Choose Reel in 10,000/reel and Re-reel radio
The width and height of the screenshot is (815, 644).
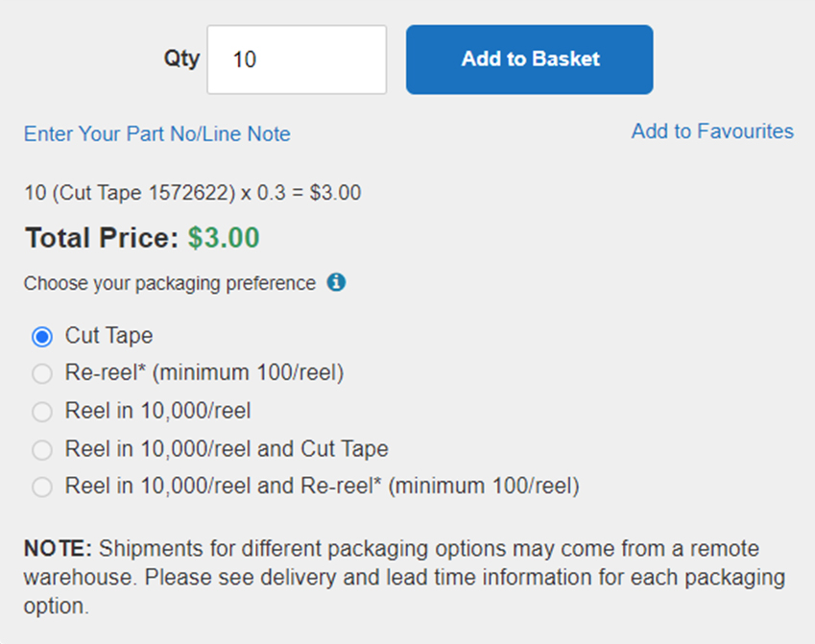click(x=42, y=487)
